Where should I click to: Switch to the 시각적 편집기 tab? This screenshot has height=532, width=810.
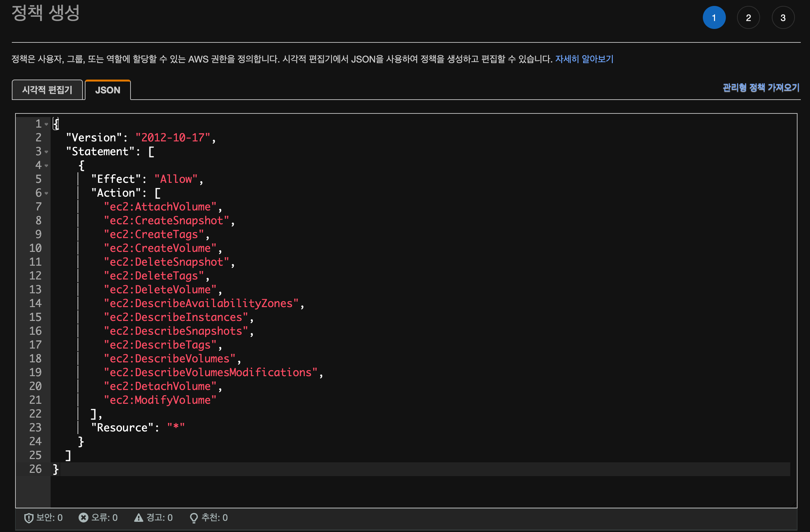(x=47, y=90)
